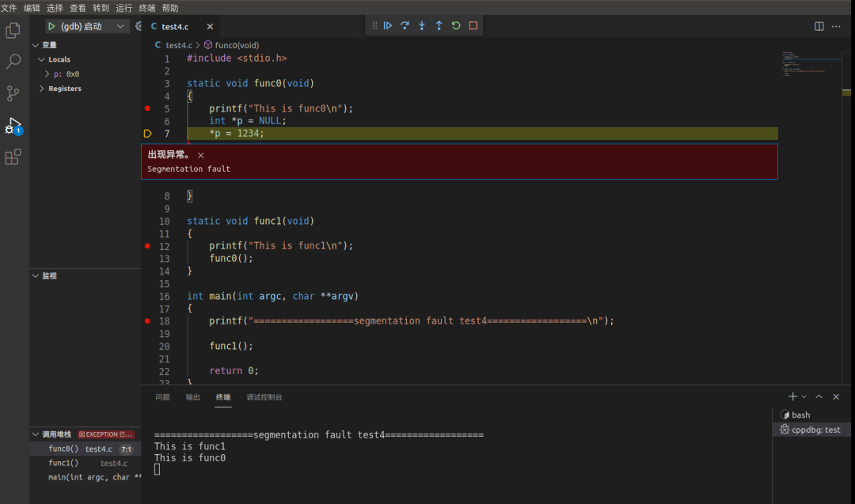Toggle the breakpoint on line 12
The width and height of the screenshot is (855, 504).
point(147,246)
